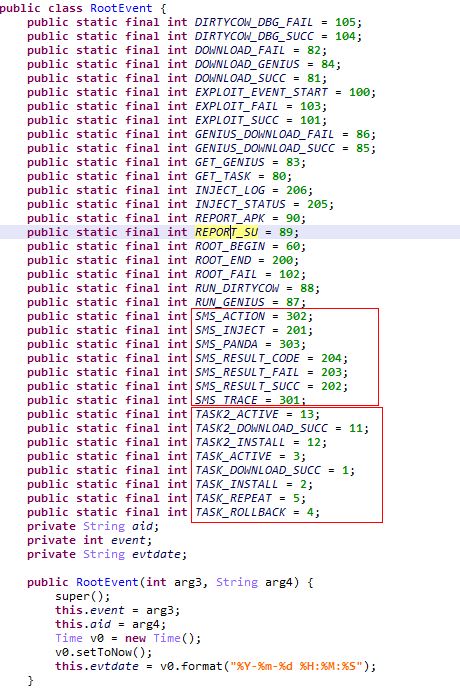The height and width of the screenshot is (694, 460).
Task: Click the SMS_TRACE identifier
Action: [x=226, y=401]
